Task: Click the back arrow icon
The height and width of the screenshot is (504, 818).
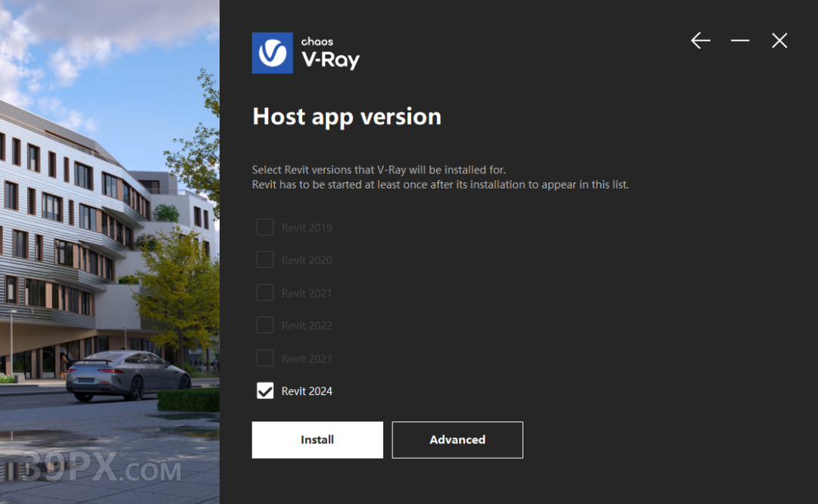Action: coord(701,41)
